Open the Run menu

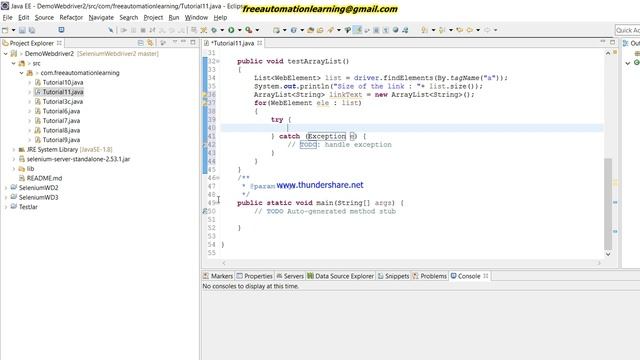click(174, 18)
